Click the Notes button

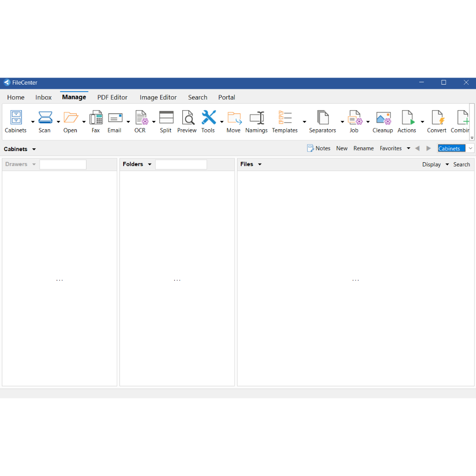point(318,149)
